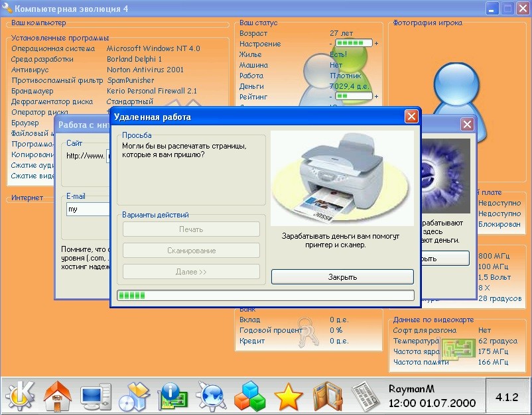
Task: Open the computer monitor icon in toolbar
Action: pyautogui.click(x=96, y=396)
